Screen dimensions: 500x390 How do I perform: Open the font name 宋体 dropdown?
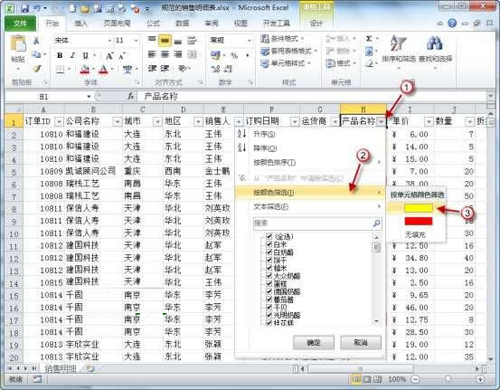pyautogui.click(x=110, y=41)
